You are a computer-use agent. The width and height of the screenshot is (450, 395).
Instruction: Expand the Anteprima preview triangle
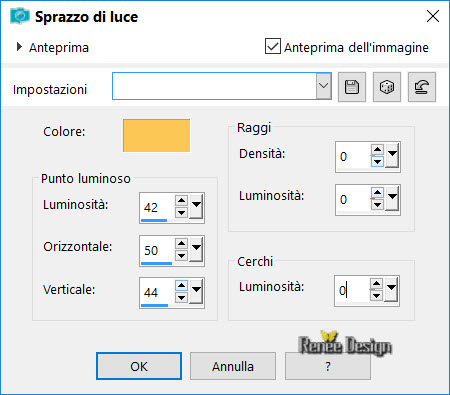tap(19, 47)
